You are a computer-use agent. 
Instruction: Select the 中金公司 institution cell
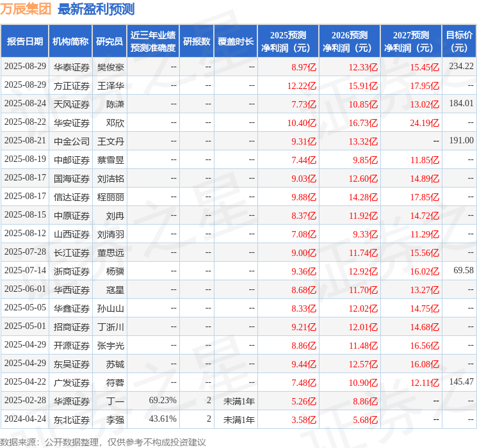pos(72,141)
